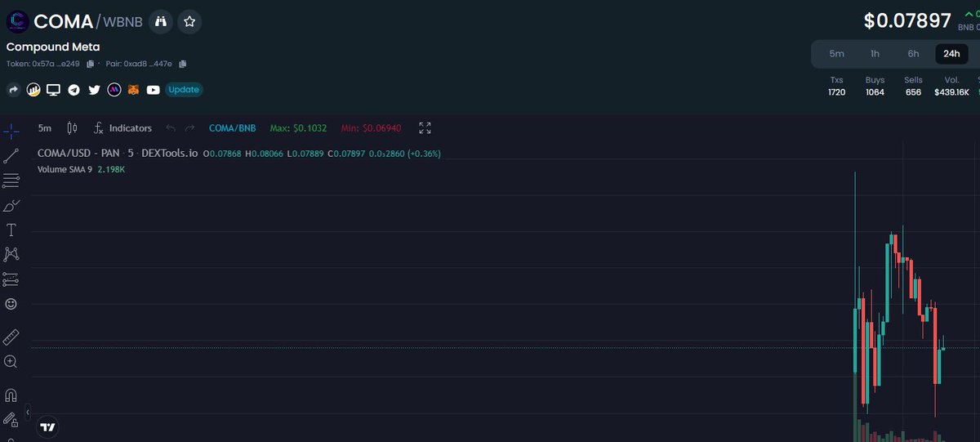
Task: Select the 24h stats tab
Action: 951,54
